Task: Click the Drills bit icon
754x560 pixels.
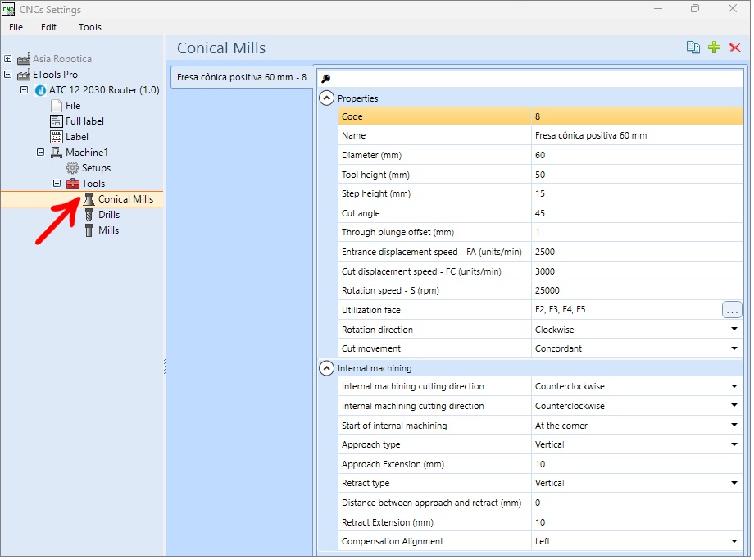Action: click(89, 215)
